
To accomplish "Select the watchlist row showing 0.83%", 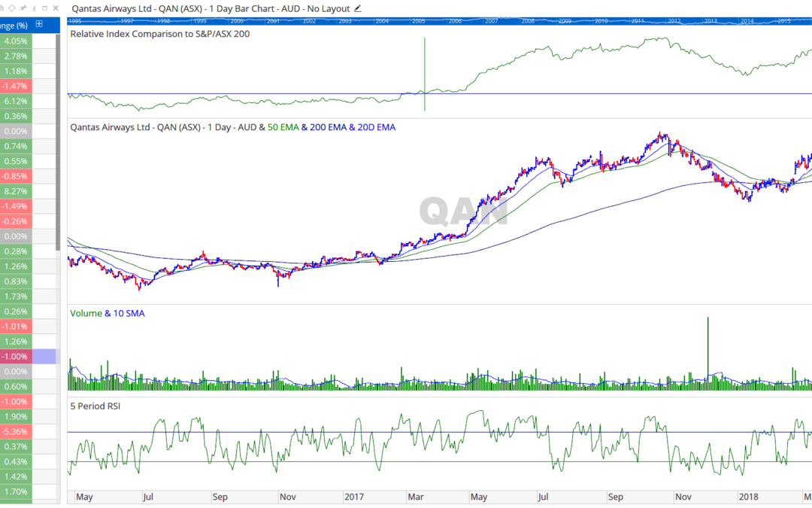I will [28, 281].
